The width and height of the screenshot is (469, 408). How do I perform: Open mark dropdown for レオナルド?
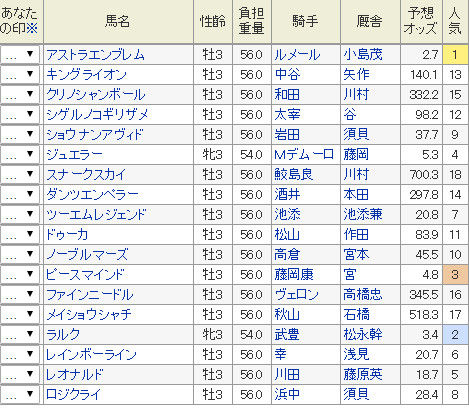tap(20, 374)
